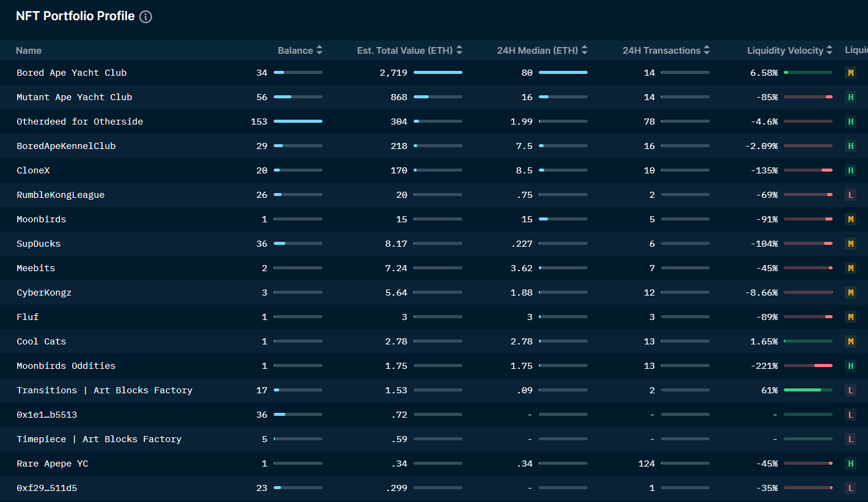Select Timepiece | Art Blocks Factory name

(99, 439)
